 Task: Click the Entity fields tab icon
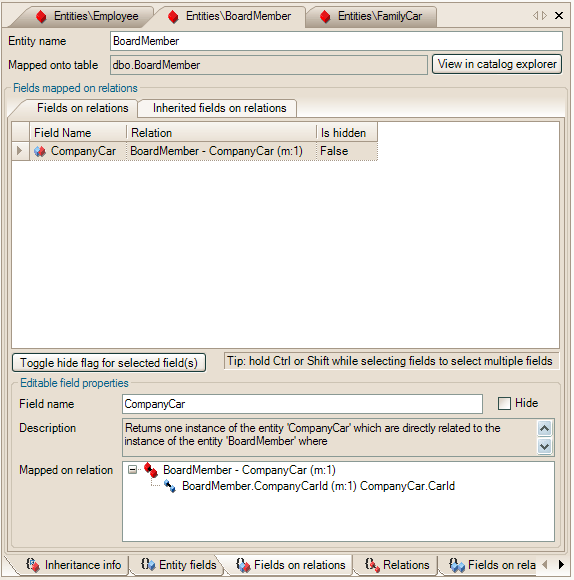pyautogui.click(x=148, y=564)
